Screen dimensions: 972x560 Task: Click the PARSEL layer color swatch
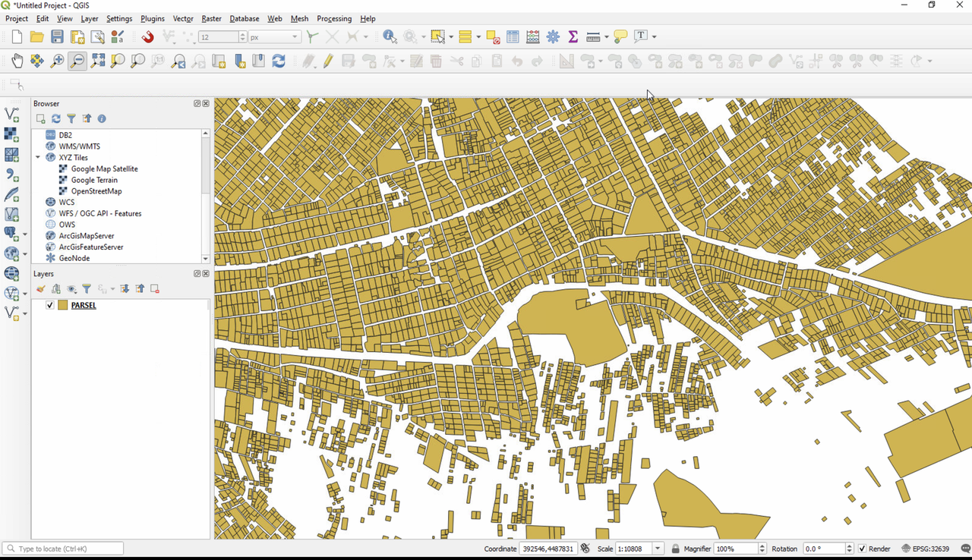63,305
